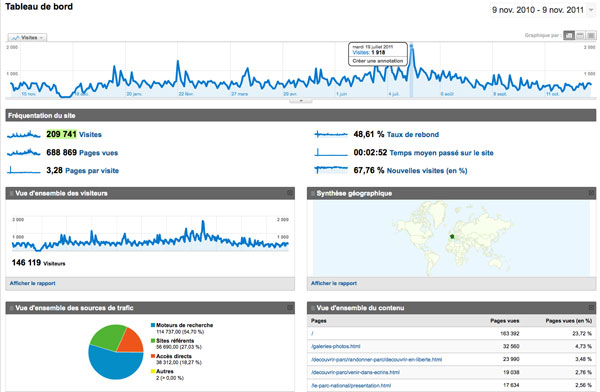The height and width of the screenshot is (392, 600).
Task: Graph the visits by day
Action: pyautogui.click(x=569, y=35)
